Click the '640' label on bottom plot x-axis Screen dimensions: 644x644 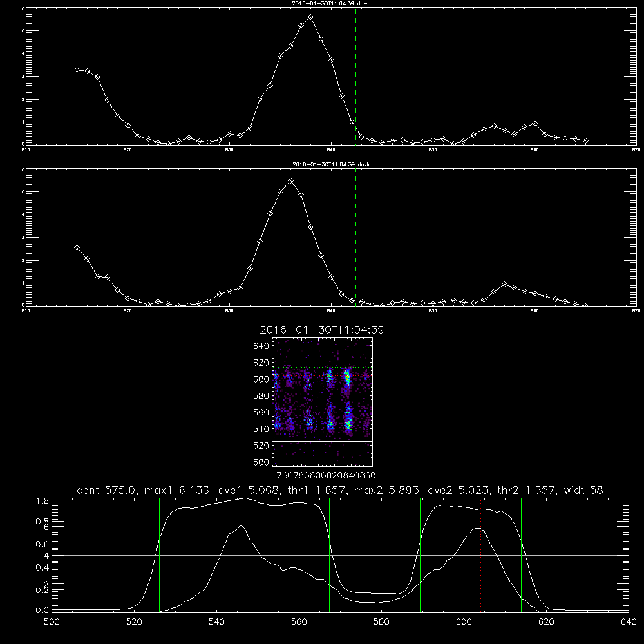click(629, 622)
